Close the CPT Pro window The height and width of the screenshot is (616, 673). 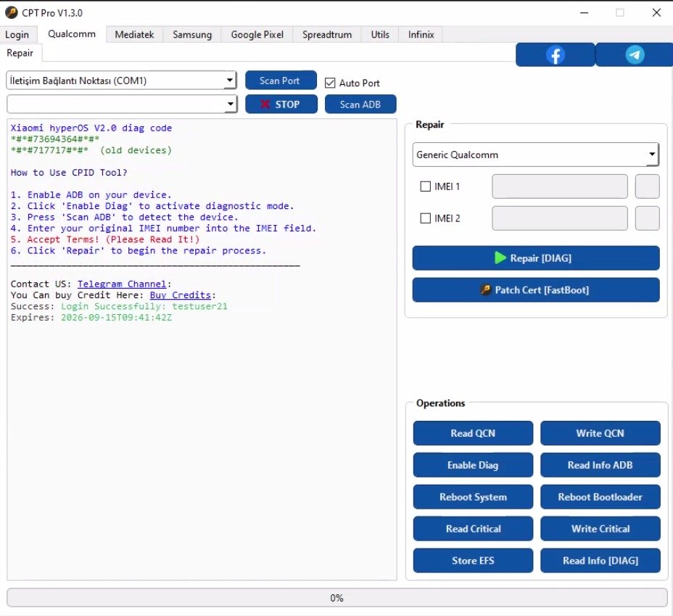click(656, 12)
